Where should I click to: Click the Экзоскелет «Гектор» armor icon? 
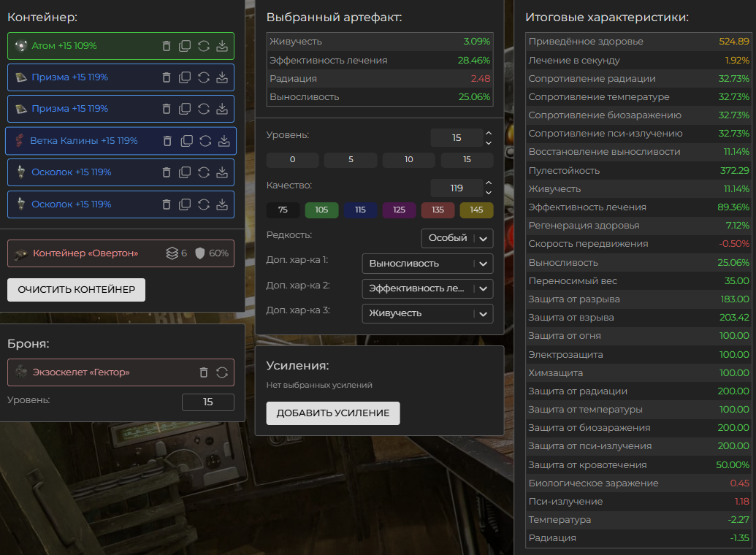20,372
